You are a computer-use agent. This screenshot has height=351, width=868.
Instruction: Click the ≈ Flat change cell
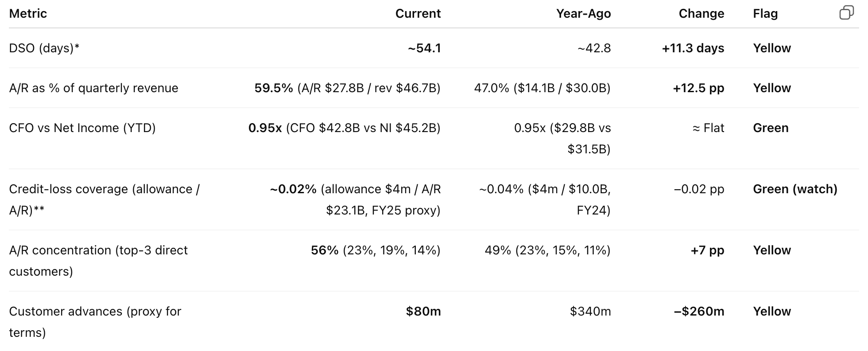[x=708, y=128]
